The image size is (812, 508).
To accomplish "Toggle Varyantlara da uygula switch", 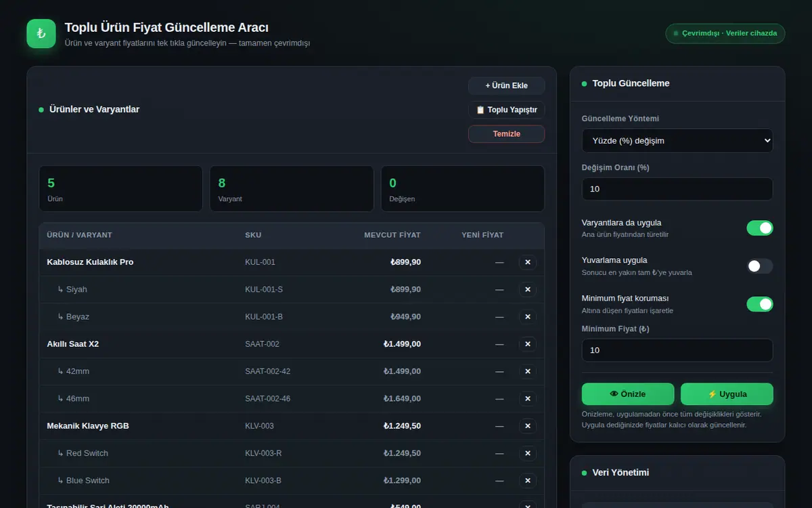I will point(759,228).
